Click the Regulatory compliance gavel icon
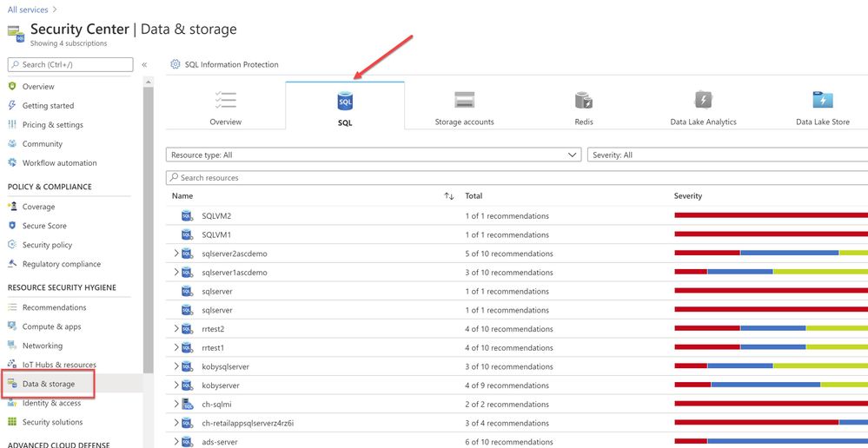The image size is (868, 448). click(12, 264)
